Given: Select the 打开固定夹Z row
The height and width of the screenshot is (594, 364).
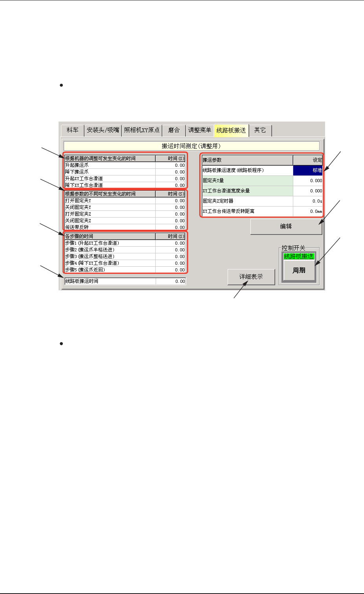Looking at the screenshot, I should 125,214.
